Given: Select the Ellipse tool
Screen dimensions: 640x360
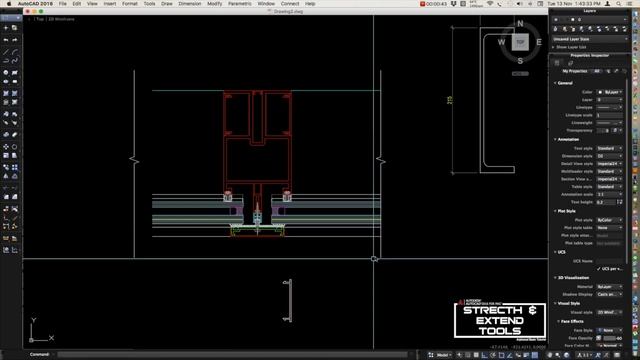Looking at the screenshot, I should (x=6, y=81).
